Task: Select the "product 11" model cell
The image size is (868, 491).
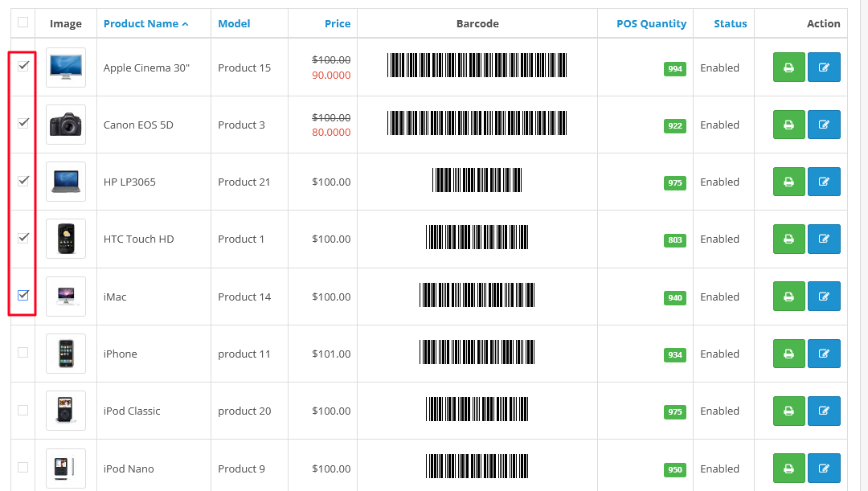Action: [244, 354]
